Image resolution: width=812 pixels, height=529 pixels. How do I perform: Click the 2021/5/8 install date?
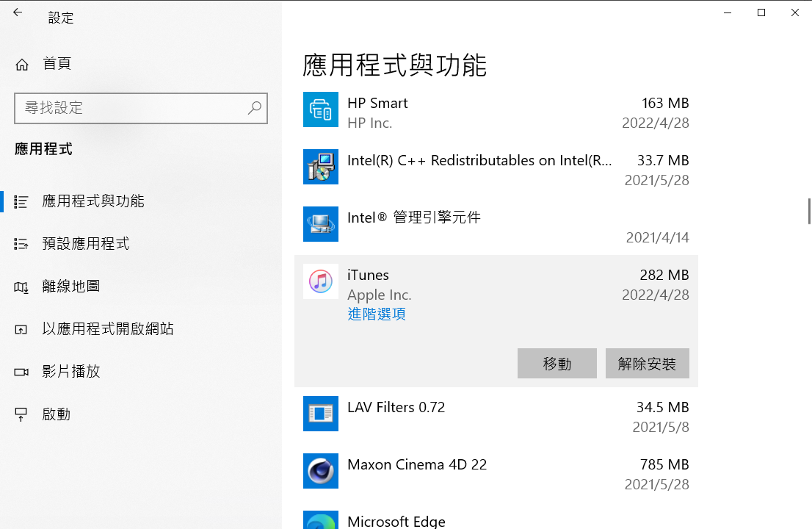coord(661,427)
